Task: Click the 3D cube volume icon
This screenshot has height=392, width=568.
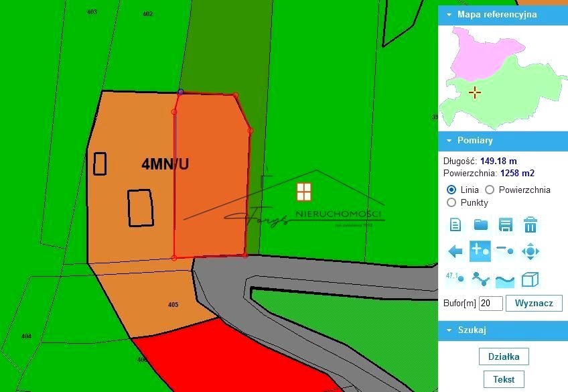Action: coord(530,279)
